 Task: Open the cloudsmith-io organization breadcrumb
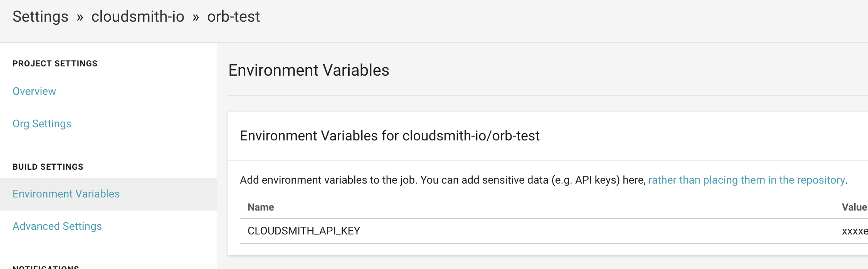point(138,16)
